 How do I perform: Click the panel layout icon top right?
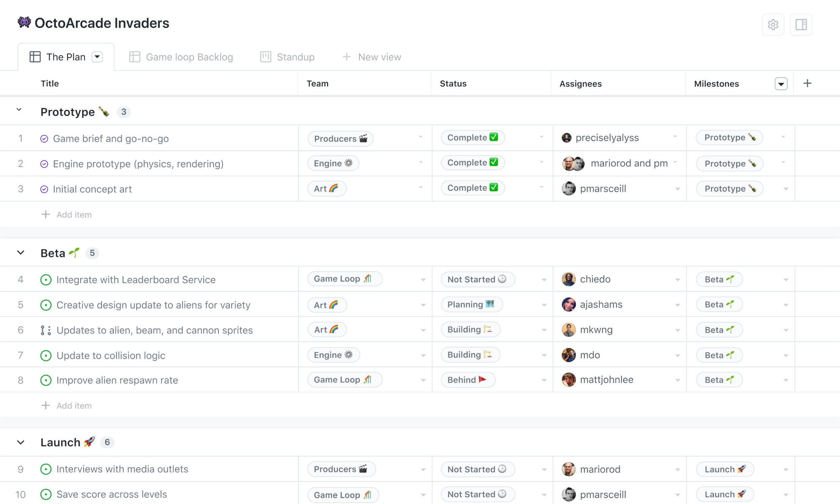801,25
